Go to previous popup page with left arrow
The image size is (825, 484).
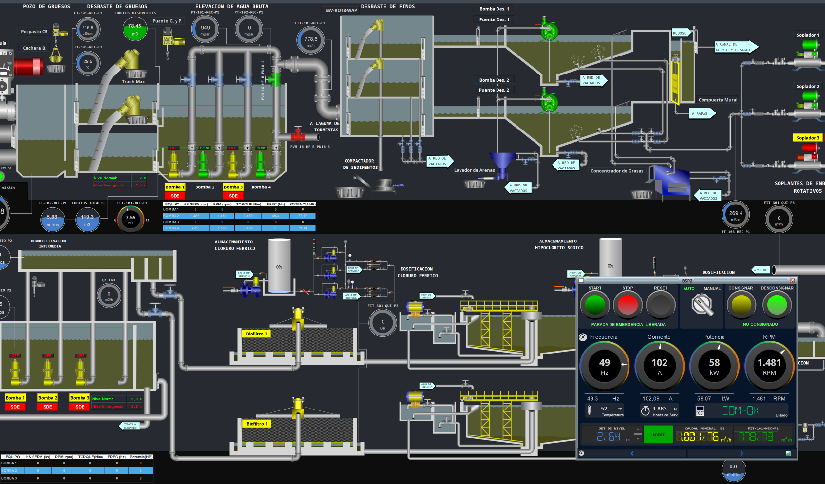coord(632,453)
